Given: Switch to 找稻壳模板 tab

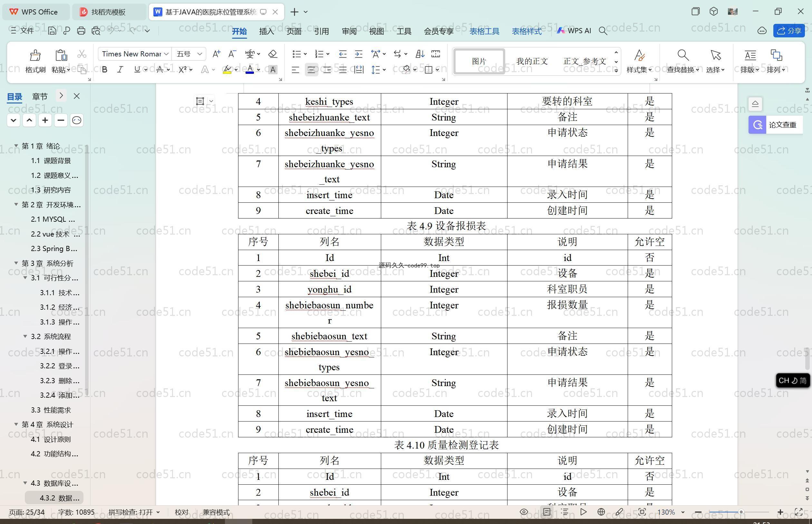Looking at the screenshot, I should (109, 12).
